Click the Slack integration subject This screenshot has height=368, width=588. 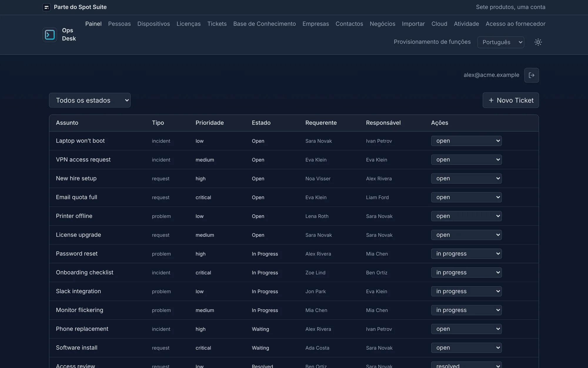pos(78,291)
